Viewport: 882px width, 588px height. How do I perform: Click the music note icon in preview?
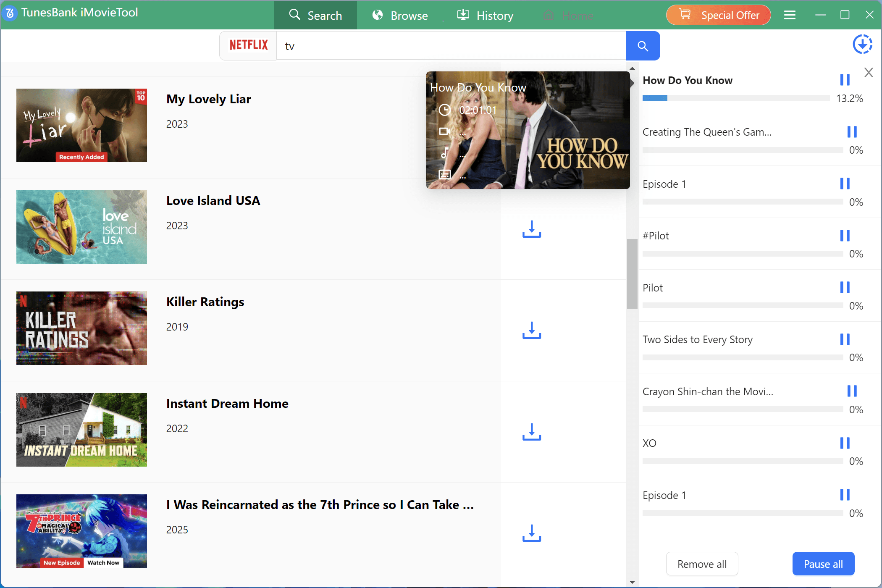pyautogui.click(x=444, y=152)
